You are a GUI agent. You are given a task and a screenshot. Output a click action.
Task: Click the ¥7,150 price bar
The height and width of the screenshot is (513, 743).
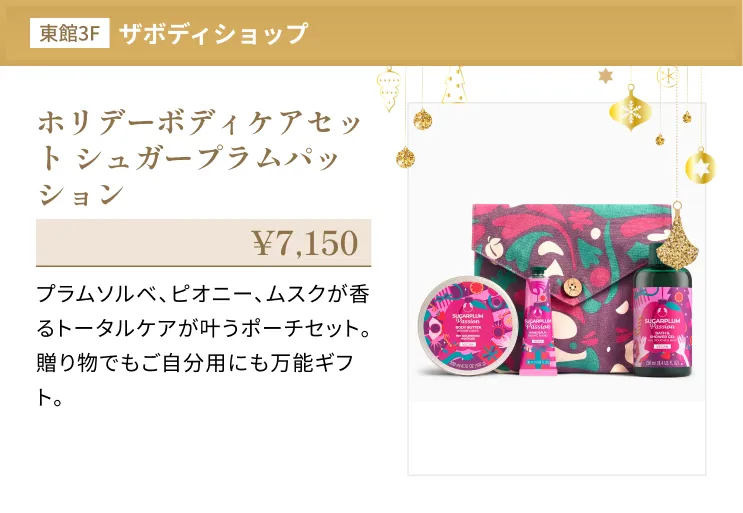coord(204,243)
